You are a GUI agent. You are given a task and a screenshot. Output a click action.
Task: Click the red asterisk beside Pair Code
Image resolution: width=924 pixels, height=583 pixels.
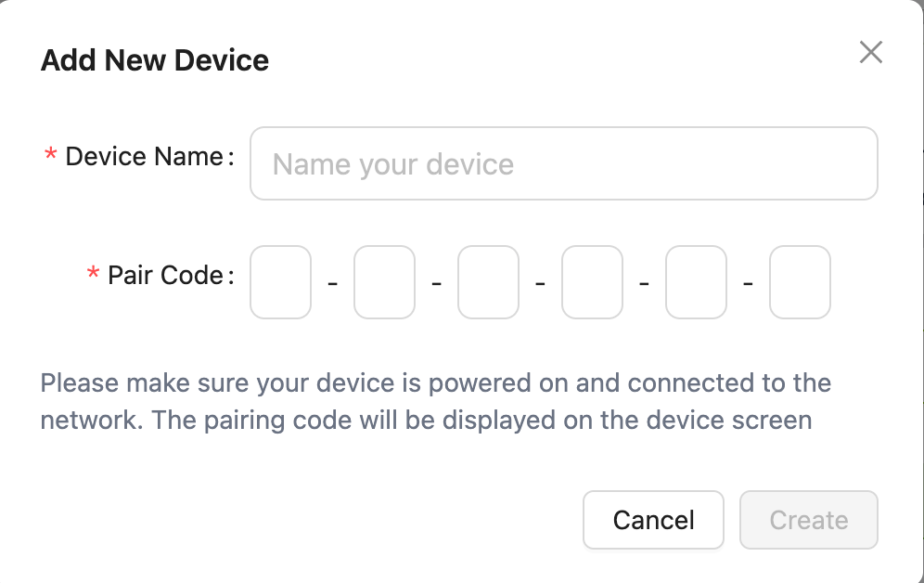pos(93,277)
